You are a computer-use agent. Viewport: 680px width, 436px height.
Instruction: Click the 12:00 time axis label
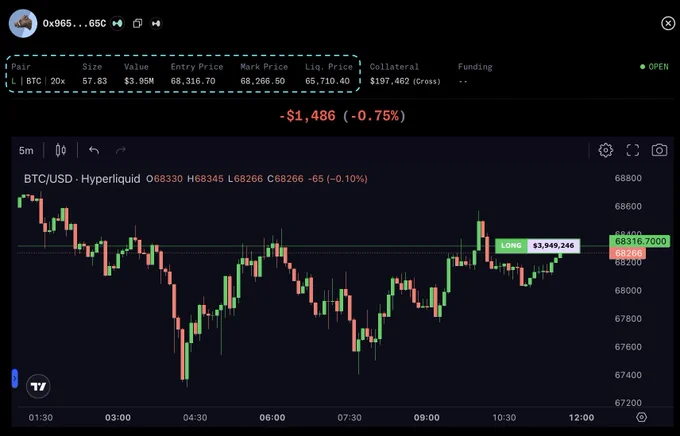tap(581, 417)
